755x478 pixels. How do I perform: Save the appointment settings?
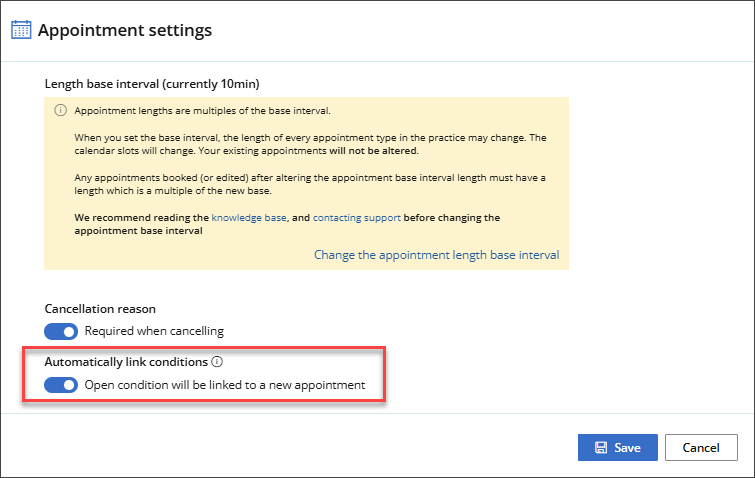tap(618, 448)
